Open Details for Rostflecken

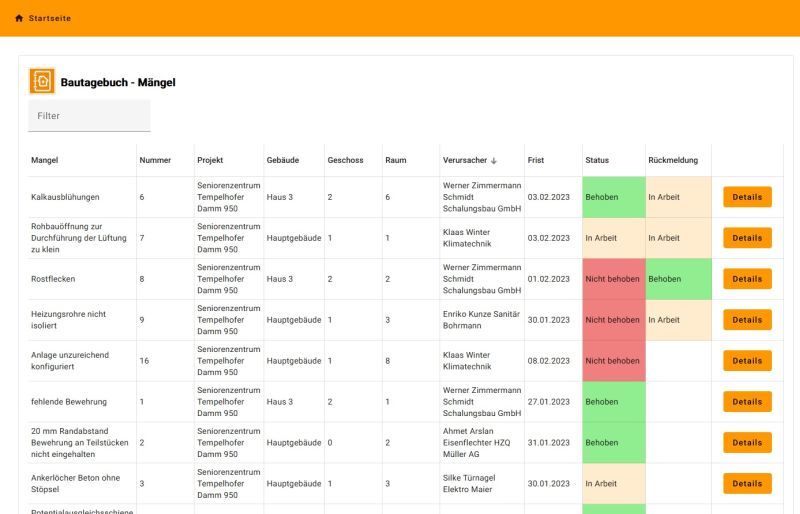coord(747,279)
